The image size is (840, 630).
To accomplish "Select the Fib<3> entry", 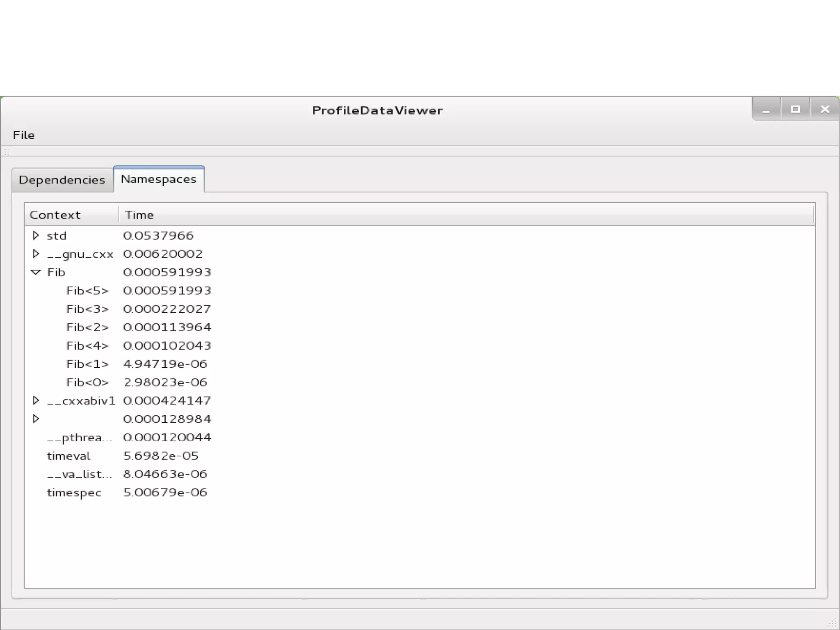I will coord(87,309).
